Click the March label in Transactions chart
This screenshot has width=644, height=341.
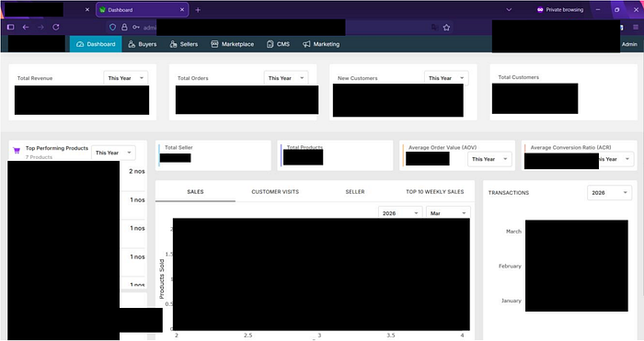513,232
